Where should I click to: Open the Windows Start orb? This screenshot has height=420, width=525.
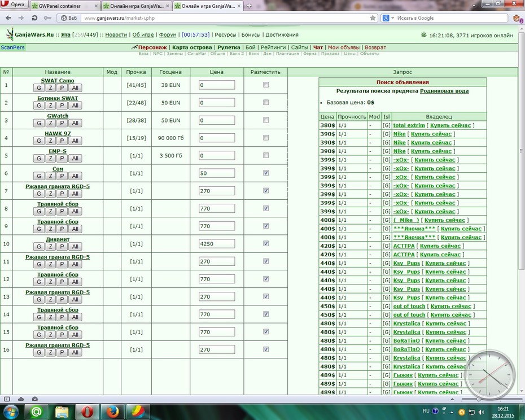tap(11, 412)
